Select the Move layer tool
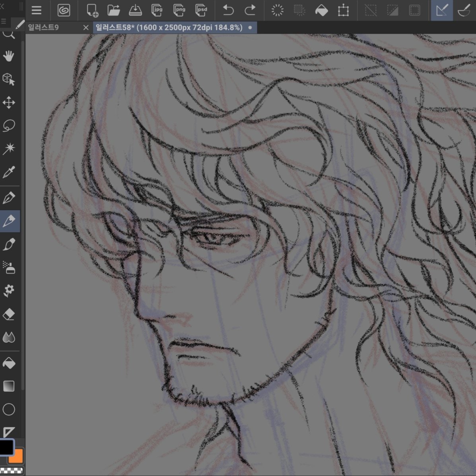This screenshot has height=476, width=476. pos(9,103)
